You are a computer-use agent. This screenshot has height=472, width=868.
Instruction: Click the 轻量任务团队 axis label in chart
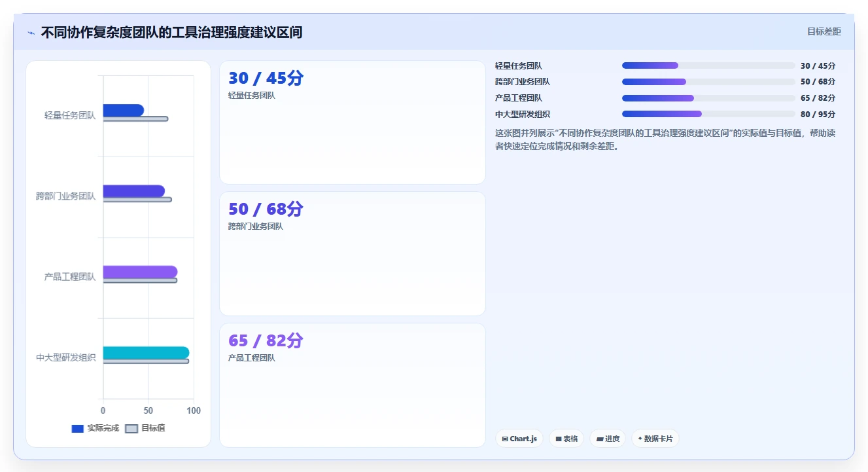click(x=70, y=115)
